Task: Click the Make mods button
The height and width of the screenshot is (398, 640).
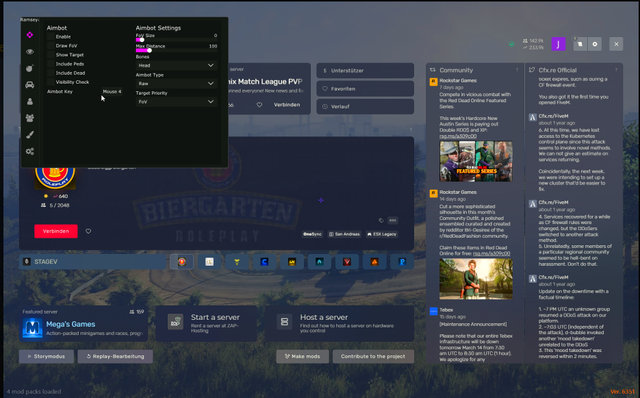Action: click(x=302, y=356)
